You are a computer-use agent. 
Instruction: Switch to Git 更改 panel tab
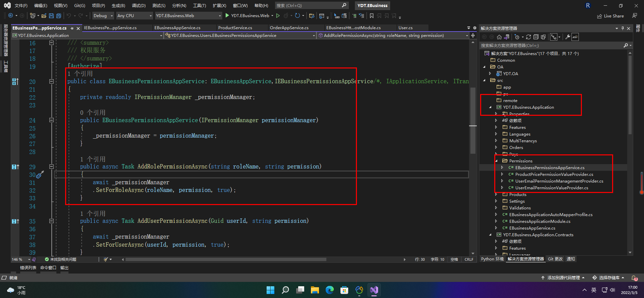click(x=555, y=259)
